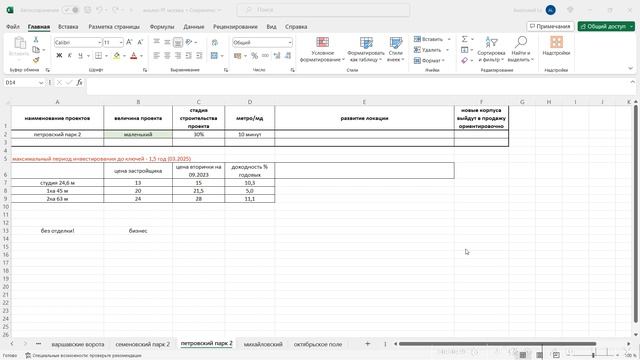The width and height of the screenshot is (640, 360).
Task: Toggle align text right
Action: tap(178, 56)
